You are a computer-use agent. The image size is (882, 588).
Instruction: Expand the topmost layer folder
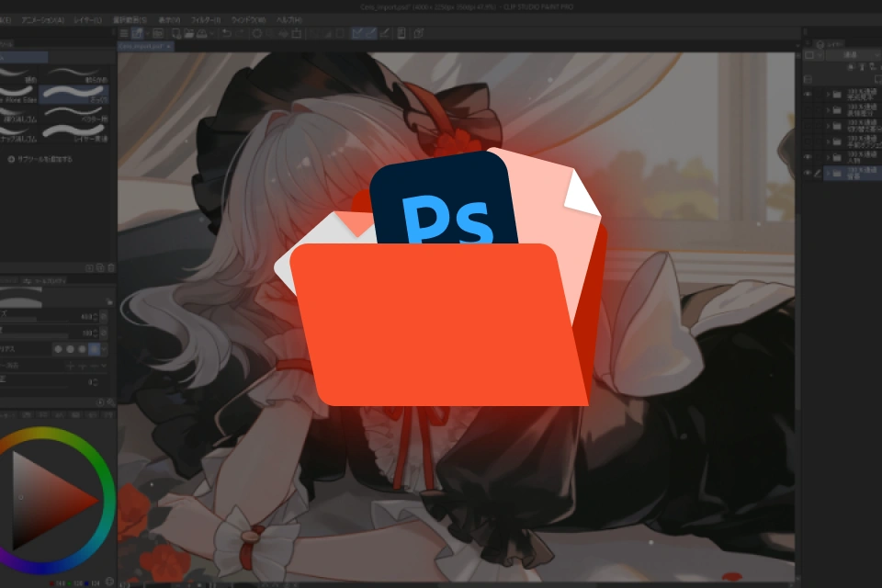pos(829,94)
